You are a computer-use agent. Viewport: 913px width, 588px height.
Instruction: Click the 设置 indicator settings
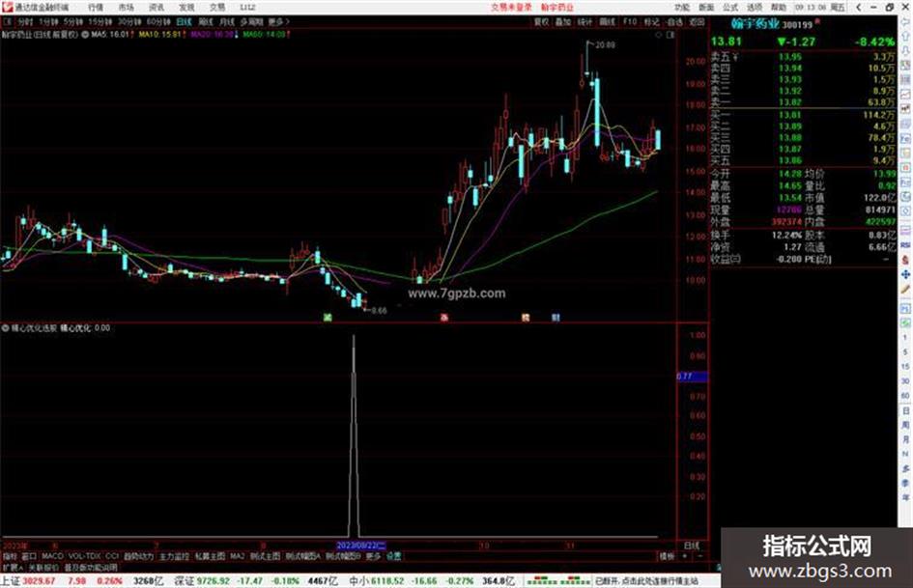tap(393, 556)
